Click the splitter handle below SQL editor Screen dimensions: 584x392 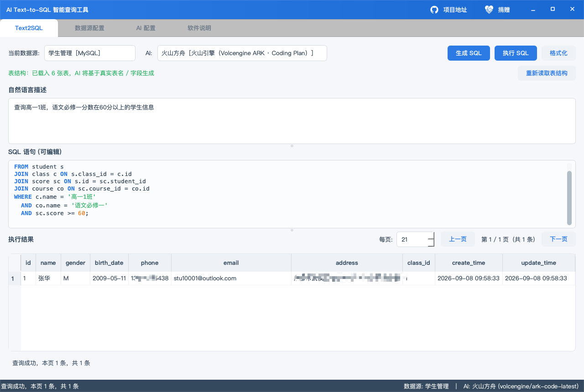[292, 230]
